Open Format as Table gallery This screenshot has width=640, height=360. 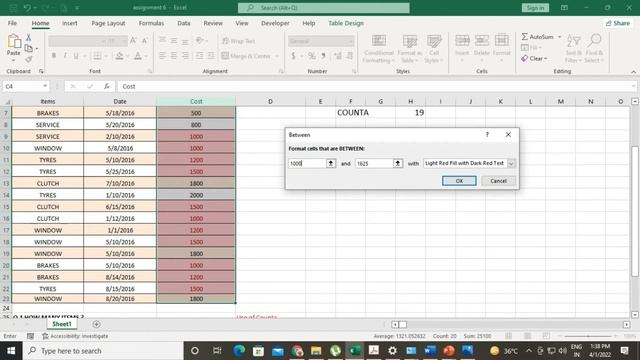tap(409, 49)
